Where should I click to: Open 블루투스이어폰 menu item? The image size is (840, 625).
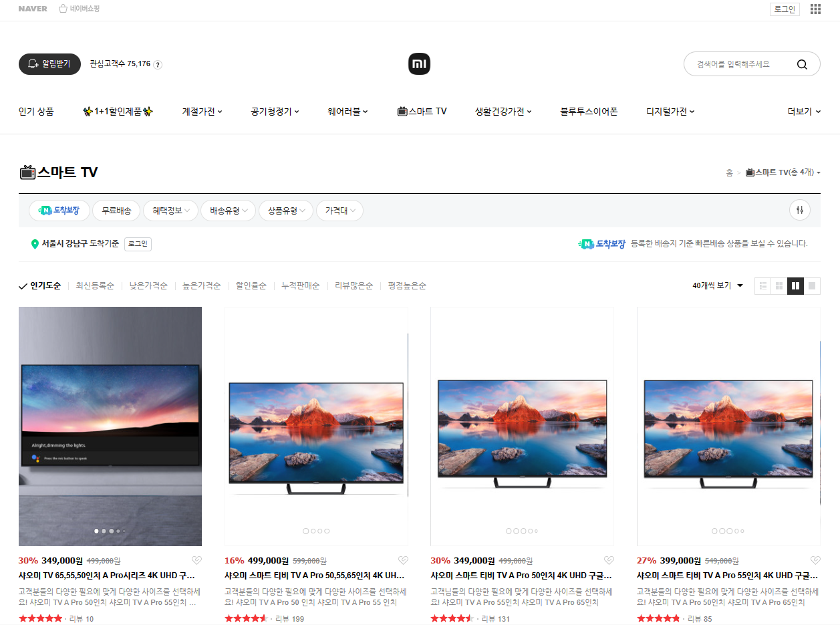coord(589,112)
